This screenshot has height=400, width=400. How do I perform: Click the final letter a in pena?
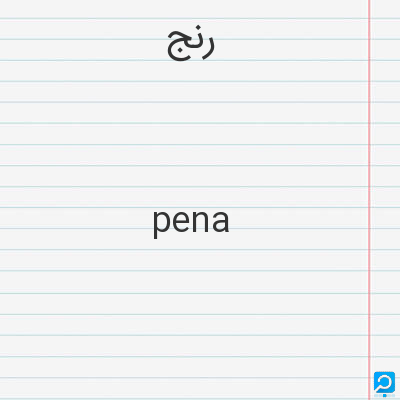[221, 221]
